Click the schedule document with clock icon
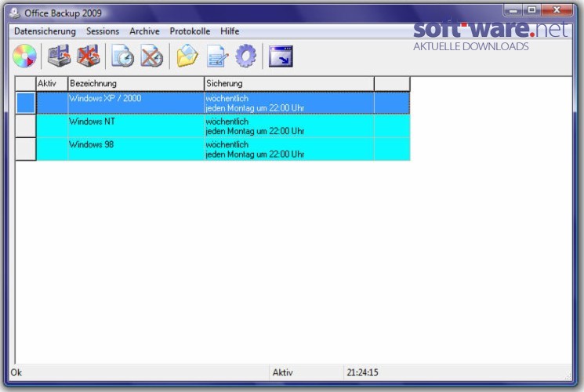 click(122, 56)
